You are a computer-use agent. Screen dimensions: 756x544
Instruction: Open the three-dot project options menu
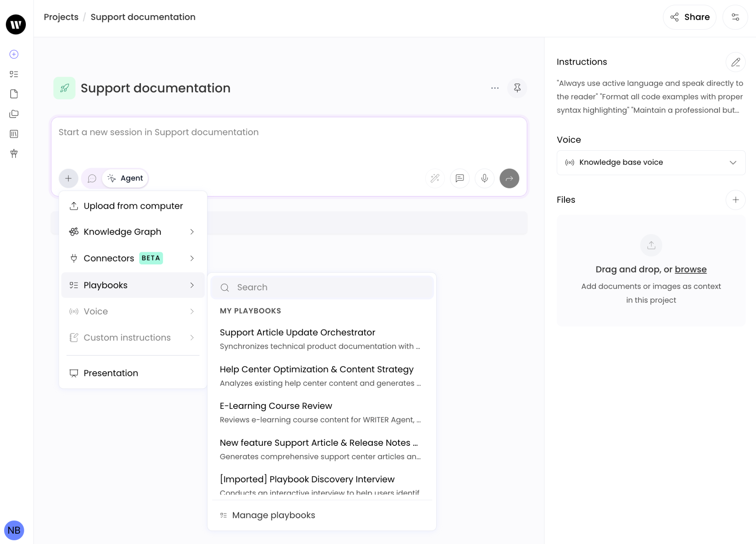click(x=495, y=88)
